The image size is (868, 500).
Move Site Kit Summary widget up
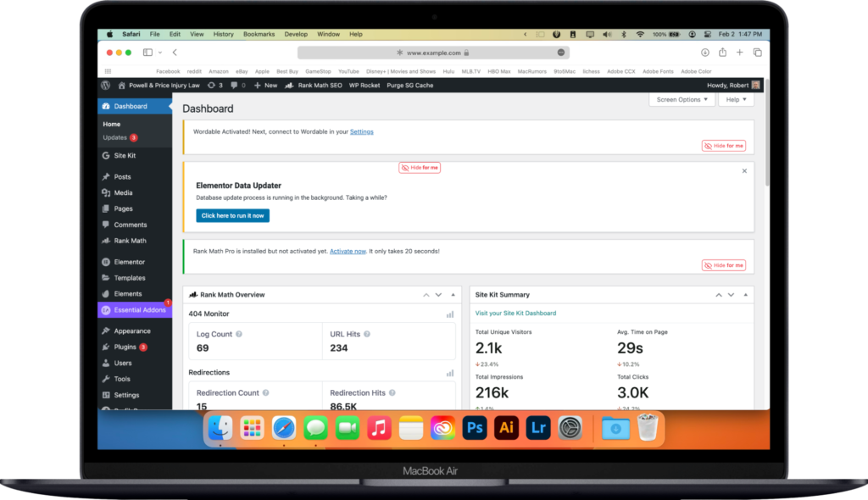[719, 295]
